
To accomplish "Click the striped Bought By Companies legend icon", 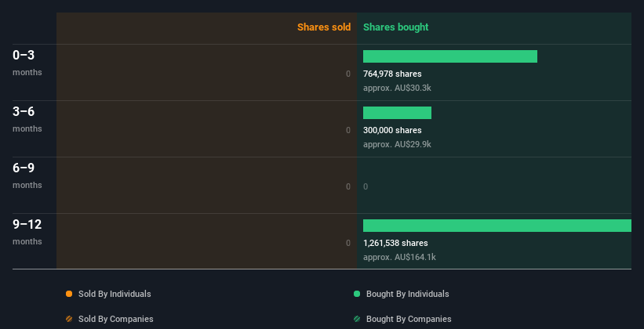I will coord(357,319).
